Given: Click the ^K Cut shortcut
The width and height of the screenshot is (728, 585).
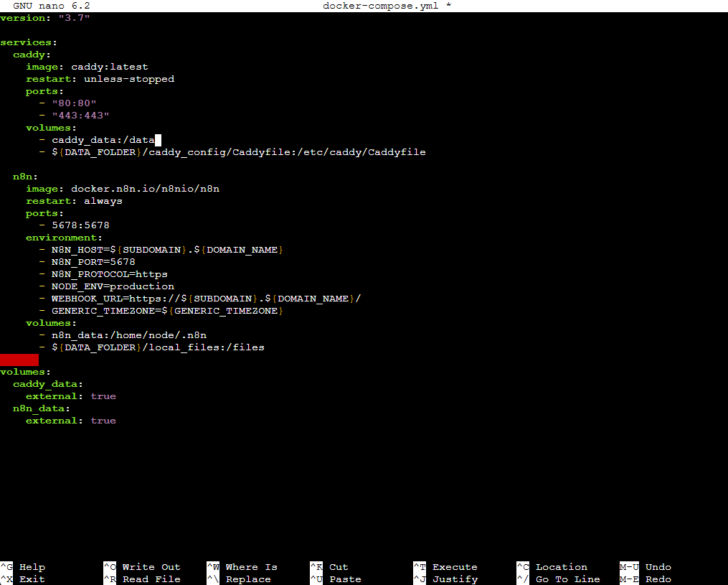Looking at the screenshot, I should (329, 567).
